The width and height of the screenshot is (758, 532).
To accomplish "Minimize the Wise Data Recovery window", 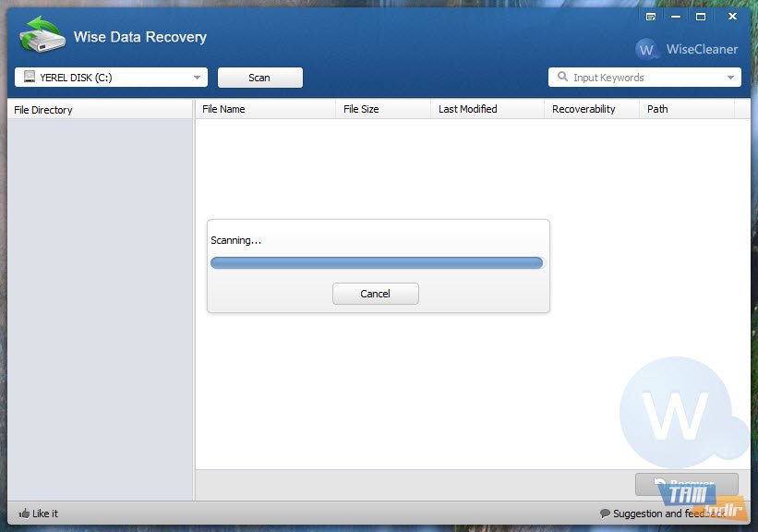I will 675,17.
